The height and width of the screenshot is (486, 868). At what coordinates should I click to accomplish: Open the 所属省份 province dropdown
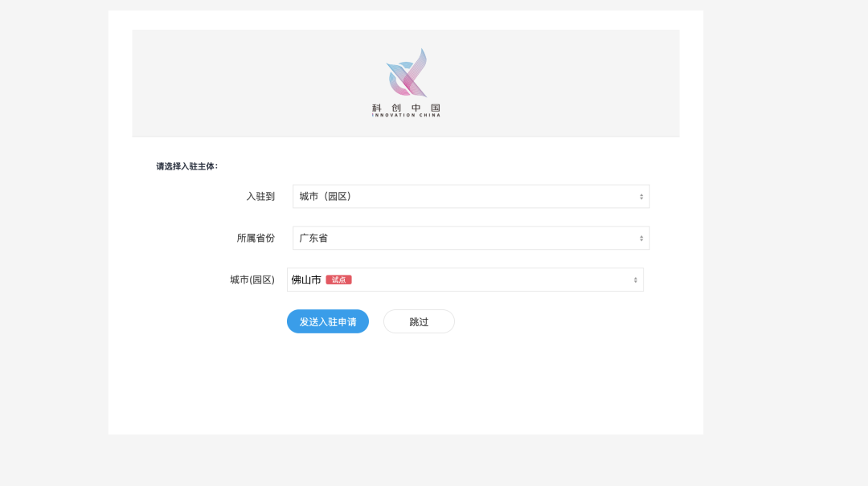point(471,238)
